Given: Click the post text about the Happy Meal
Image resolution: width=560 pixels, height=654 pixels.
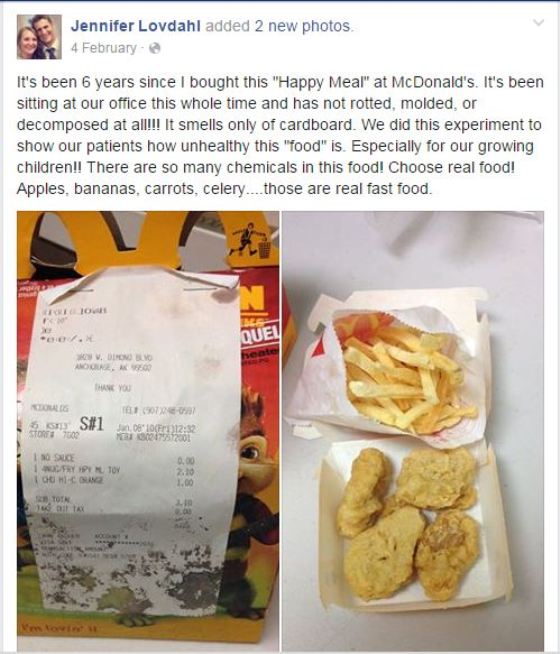Looking at the screenshot, I should [280, 136].
